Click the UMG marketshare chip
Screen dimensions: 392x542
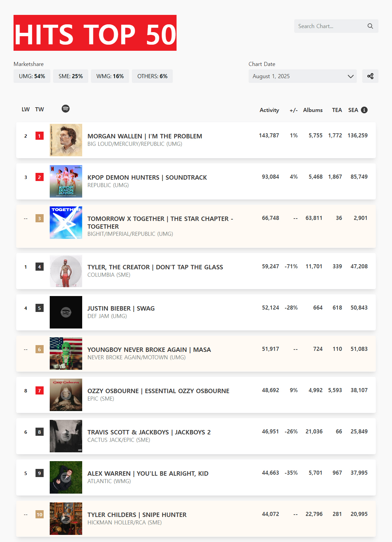[32, 76]
